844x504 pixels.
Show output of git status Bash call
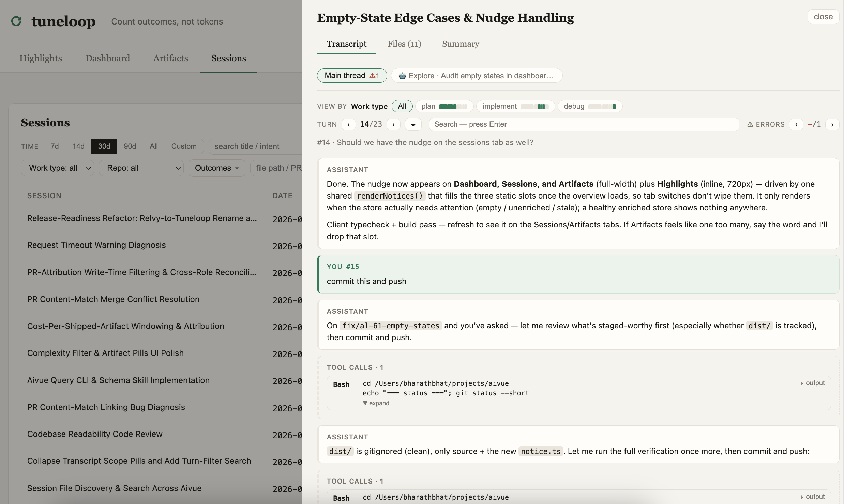point(813,383)
